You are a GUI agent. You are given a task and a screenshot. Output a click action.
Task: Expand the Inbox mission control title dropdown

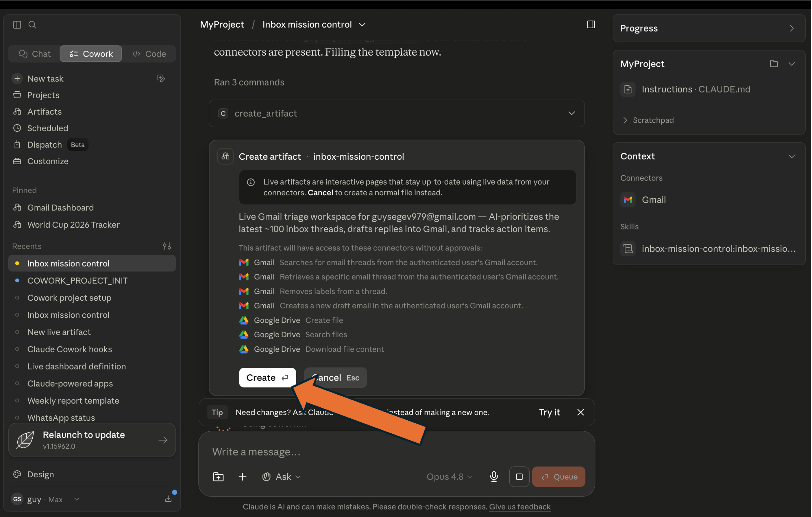coord(362,25)
